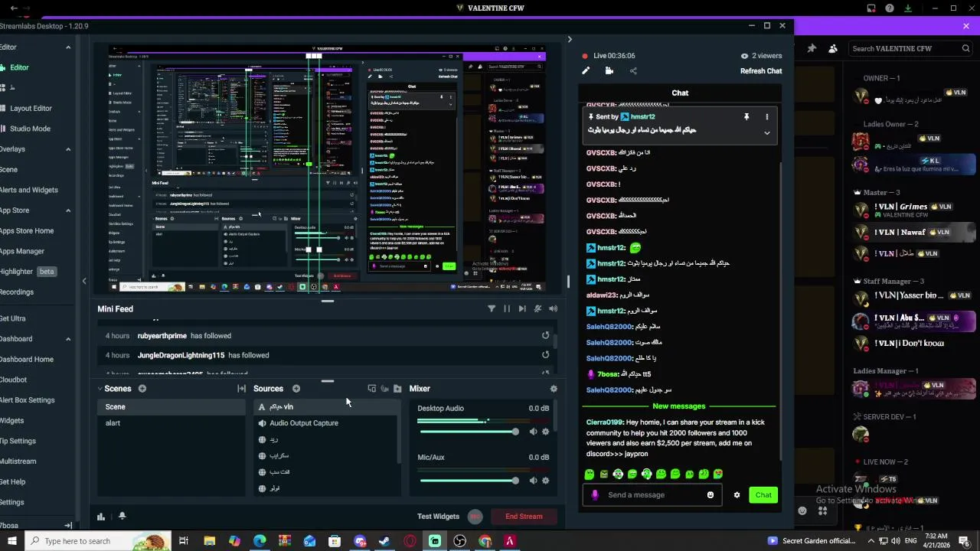Collapse the Editor sidebar section
980x551 pixels.
68,47
